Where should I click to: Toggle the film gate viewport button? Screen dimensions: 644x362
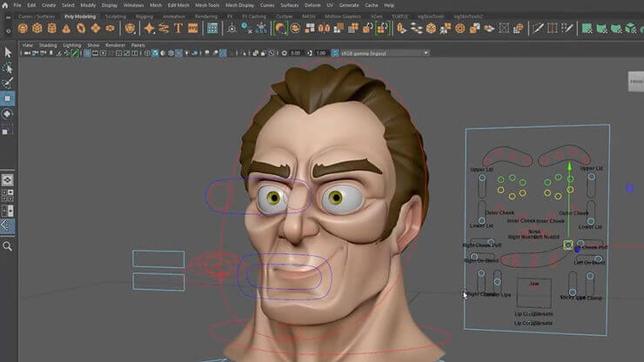[x=95, y=53]
